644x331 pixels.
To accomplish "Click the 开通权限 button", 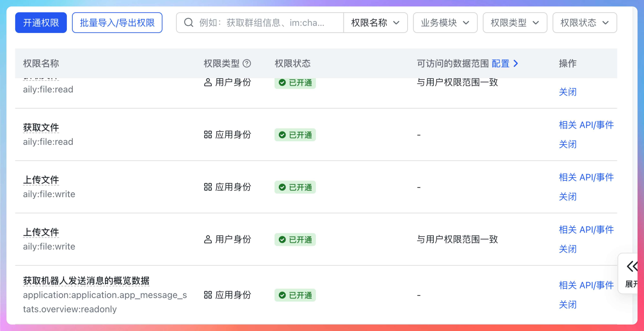I will click(x=41, y=23).
